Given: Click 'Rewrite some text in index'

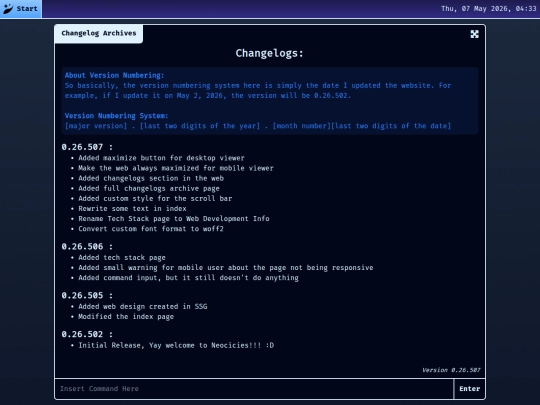Looking at the screenshot, I should pos(132,208).
